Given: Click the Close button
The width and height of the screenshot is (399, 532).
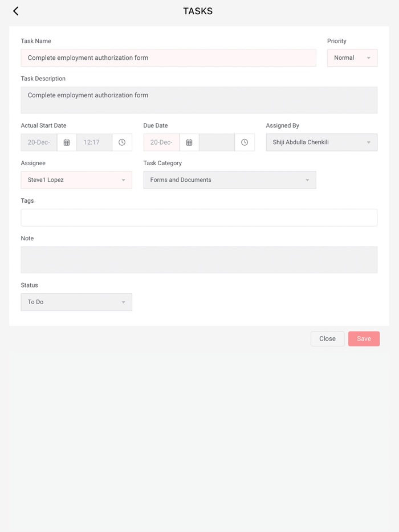Looking at the screenshot, I should point(327,339).
